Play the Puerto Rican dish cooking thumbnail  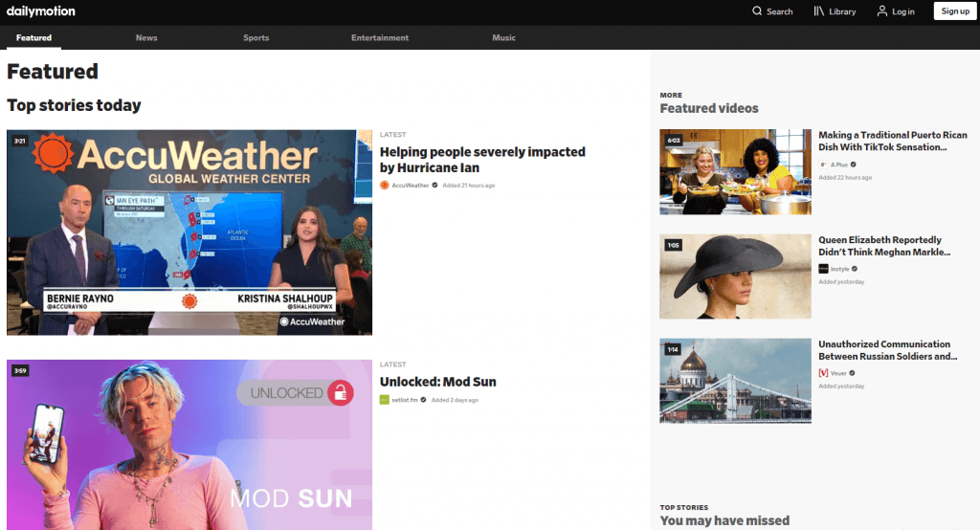pyautogui.click(x=736, y=172)
